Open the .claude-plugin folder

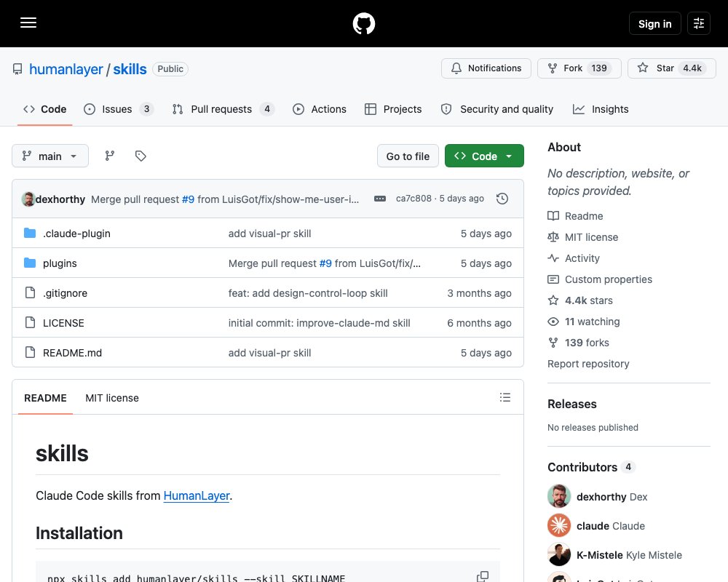pyautogui.click(x=76, y=234)
